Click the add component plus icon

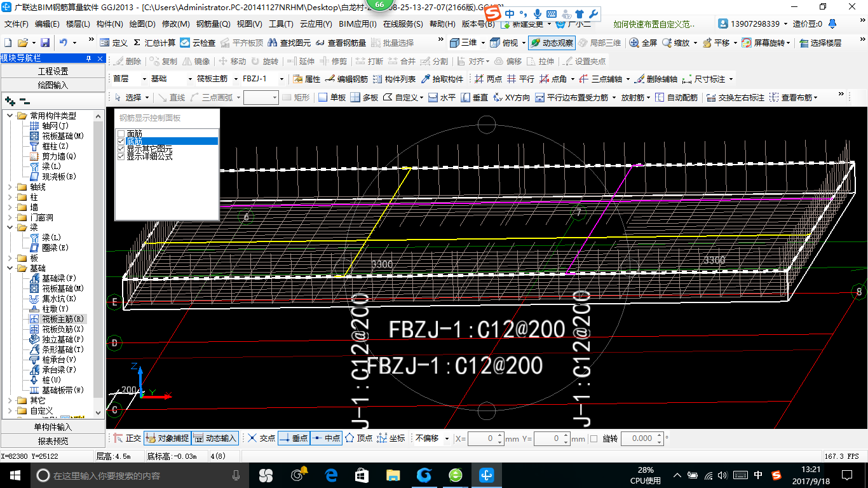coord(10,100)
